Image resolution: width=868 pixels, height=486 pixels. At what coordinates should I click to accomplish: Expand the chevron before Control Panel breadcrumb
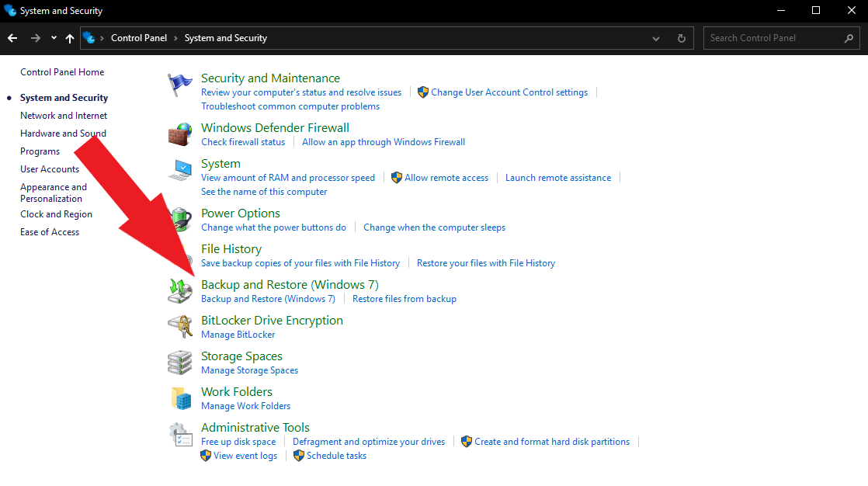(102, 38)
